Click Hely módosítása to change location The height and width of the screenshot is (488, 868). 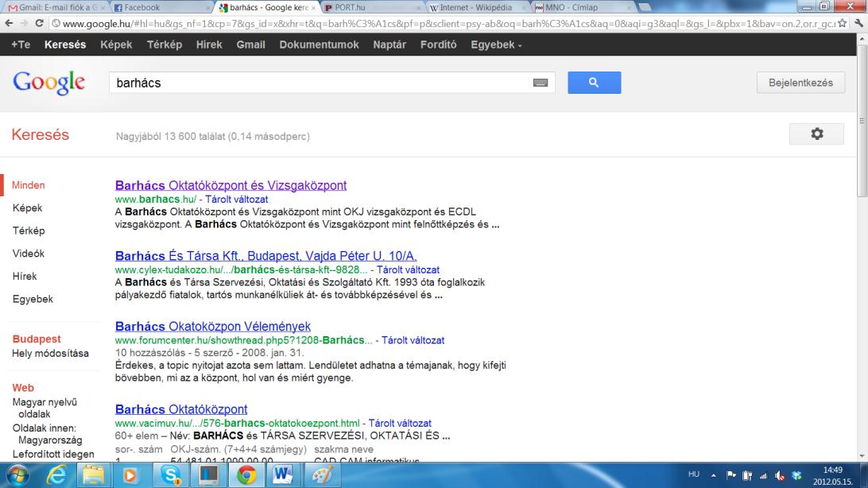(x=50, y=354)
